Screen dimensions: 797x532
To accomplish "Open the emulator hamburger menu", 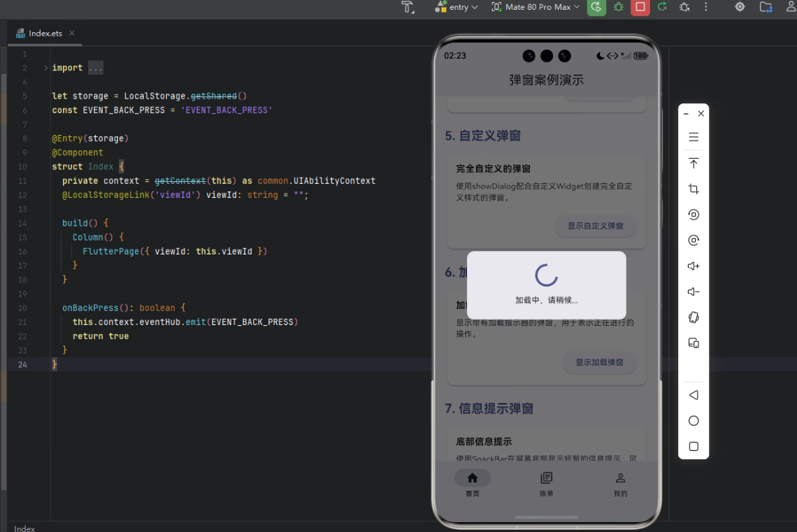I will pos(694,137).
